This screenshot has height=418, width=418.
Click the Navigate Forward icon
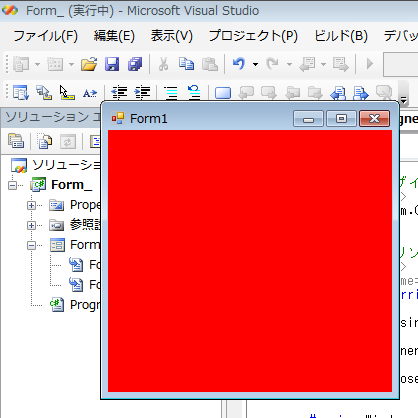[341, 64]
